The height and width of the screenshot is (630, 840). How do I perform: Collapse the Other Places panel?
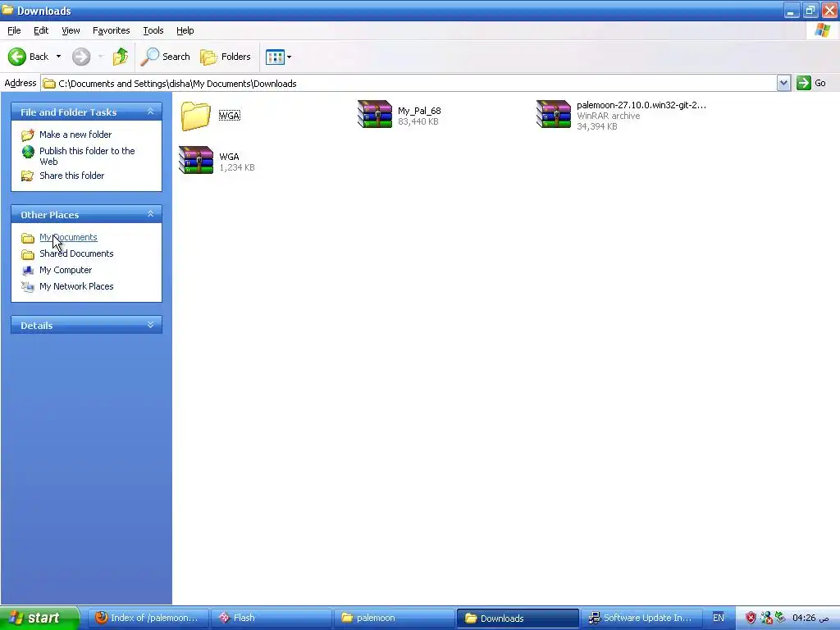click(151, 214)
